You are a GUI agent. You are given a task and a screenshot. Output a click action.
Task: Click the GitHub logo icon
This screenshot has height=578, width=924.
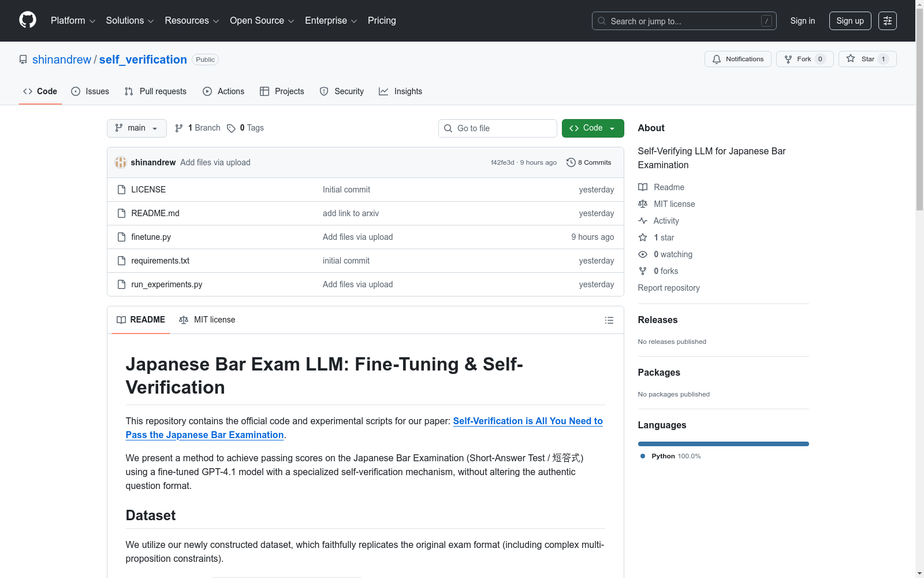[x=28, y=20]
